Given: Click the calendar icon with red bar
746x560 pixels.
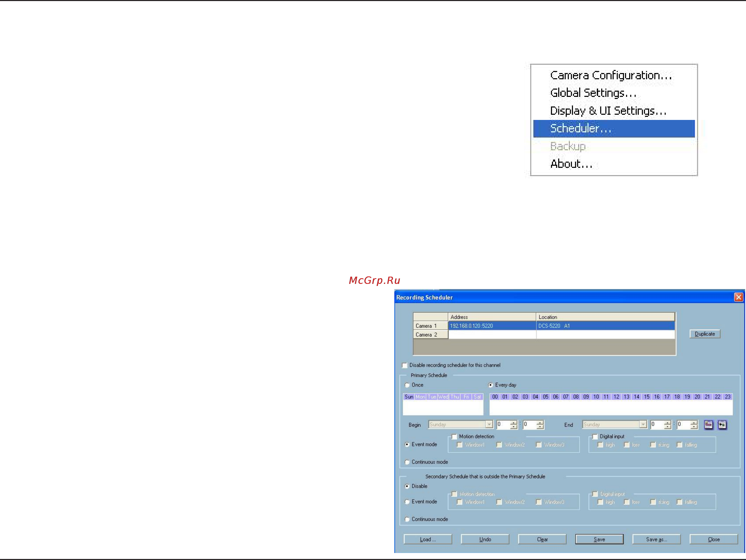Looking at the screenshot, I should click(708, 425).
